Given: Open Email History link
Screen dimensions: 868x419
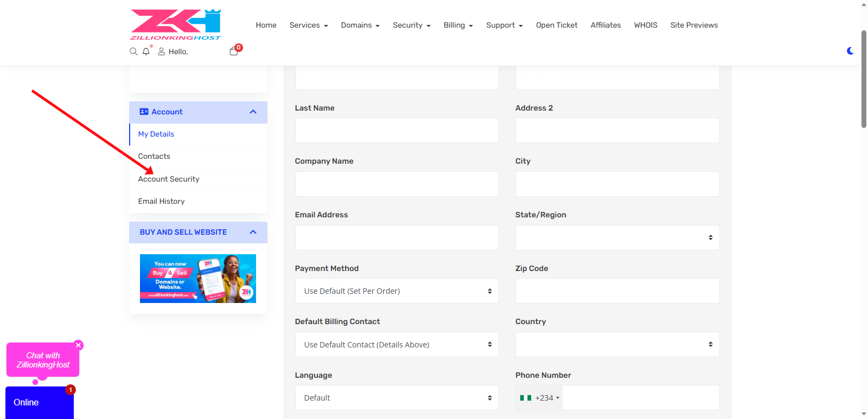Looking at the screenshot, I should (x=161, y=202).
